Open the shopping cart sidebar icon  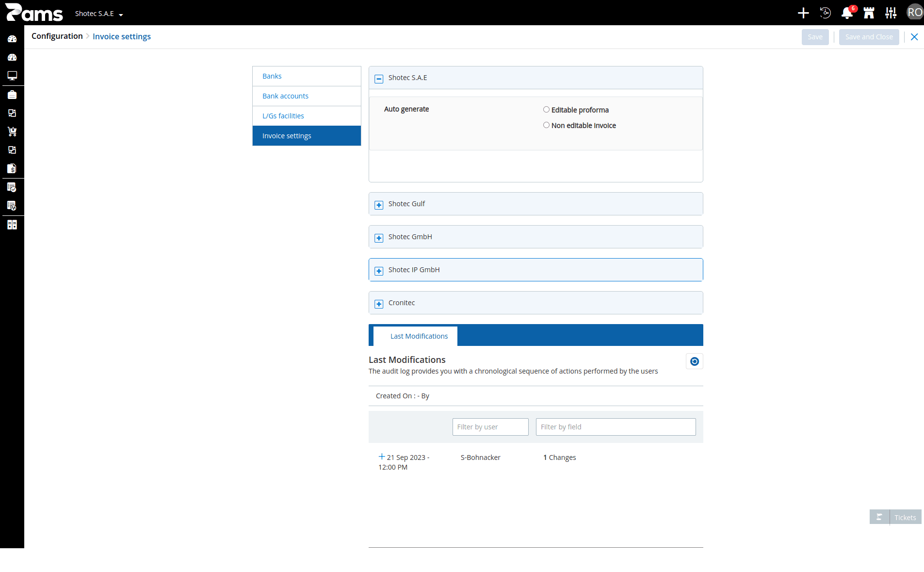coord(12,131)
